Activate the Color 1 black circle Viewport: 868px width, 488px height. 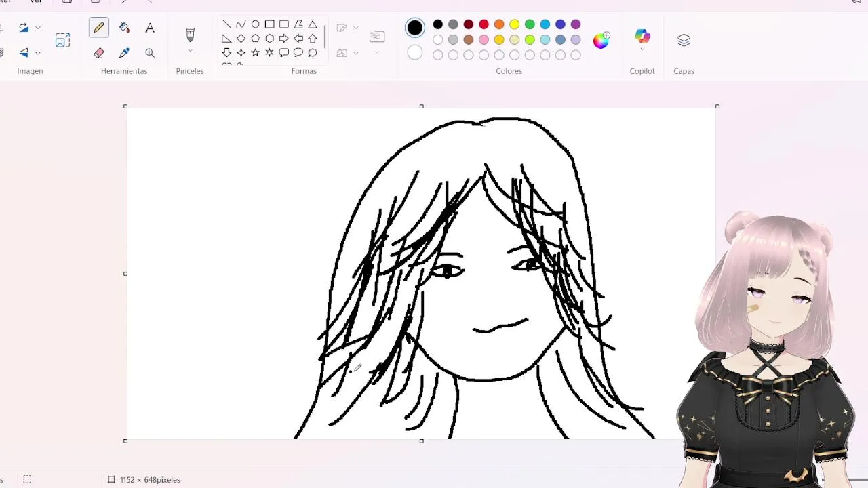[x=415, y=28]
